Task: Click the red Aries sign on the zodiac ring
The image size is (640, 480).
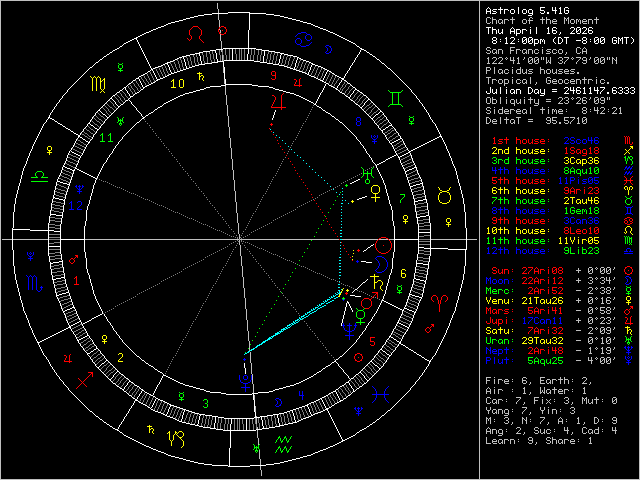Action: (439, 303)
